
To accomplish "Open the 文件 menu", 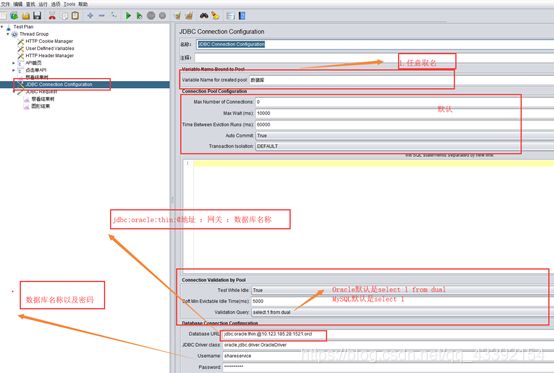I will point(5,4).
